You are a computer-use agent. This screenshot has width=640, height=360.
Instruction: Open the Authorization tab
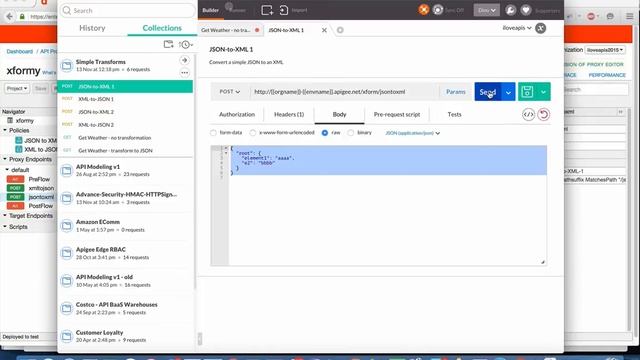coord(237,115)
